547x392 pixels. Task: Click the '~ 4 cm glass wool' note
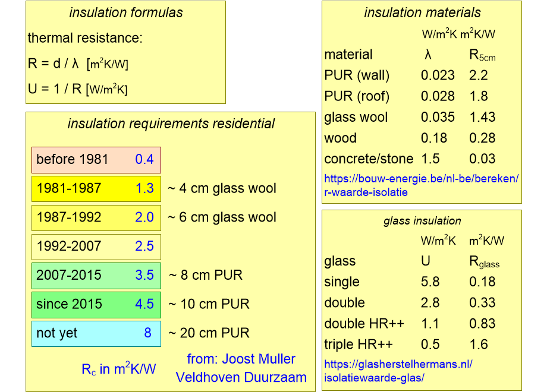tap(222, 189)
